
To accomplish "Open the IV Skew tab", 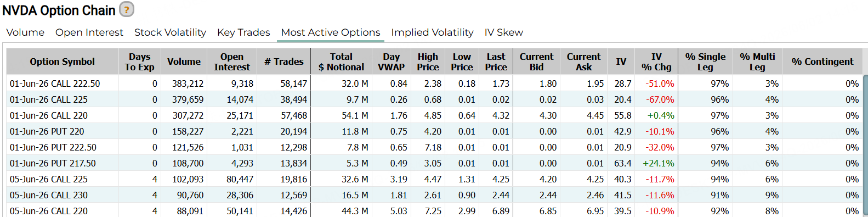I will click(503, 32).
